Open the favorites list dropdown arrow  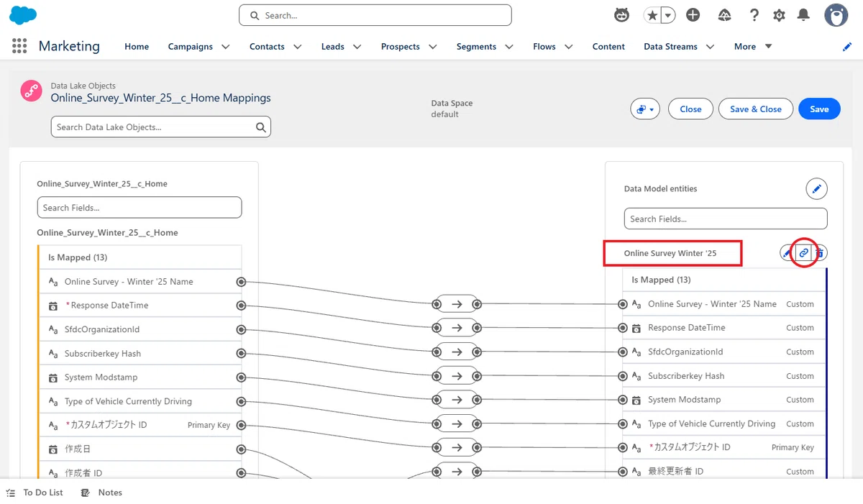pos(668,15)
